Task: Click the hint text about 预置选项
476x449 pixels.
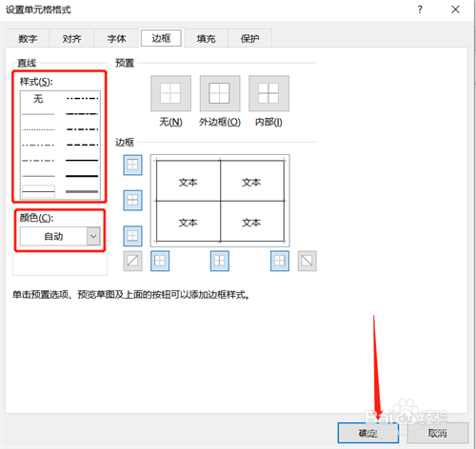Action: pos(131,295)
